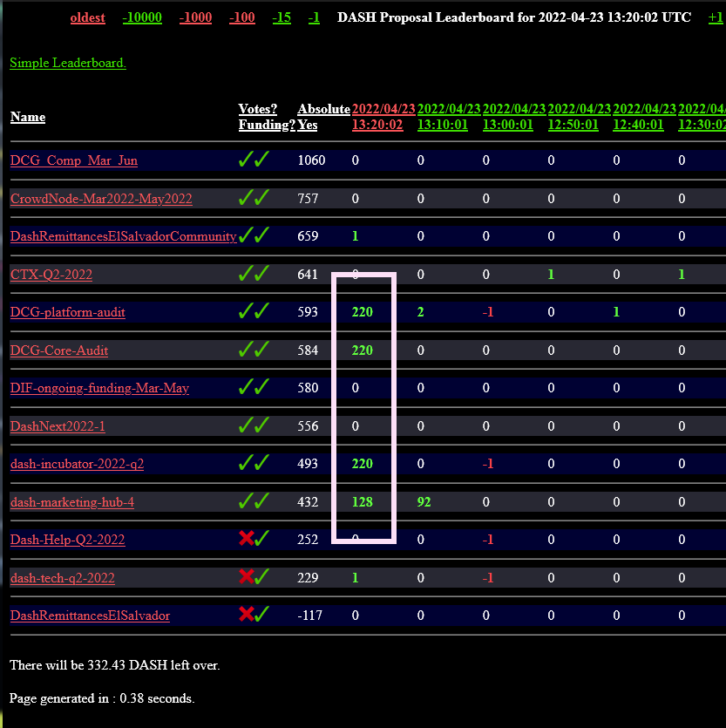Click the red -1 in the Dash-Help-Q2-2022 row
The image size is (726, 728).
pos(488,540)
